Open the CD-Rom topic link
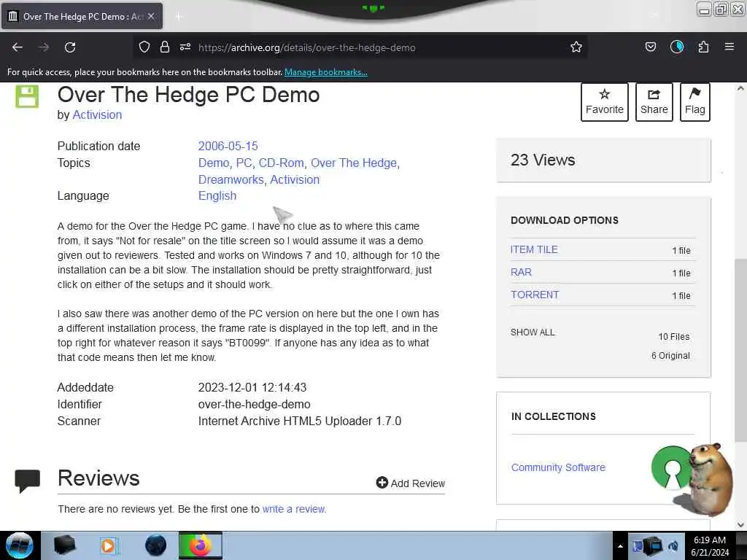 click(281, 163)
